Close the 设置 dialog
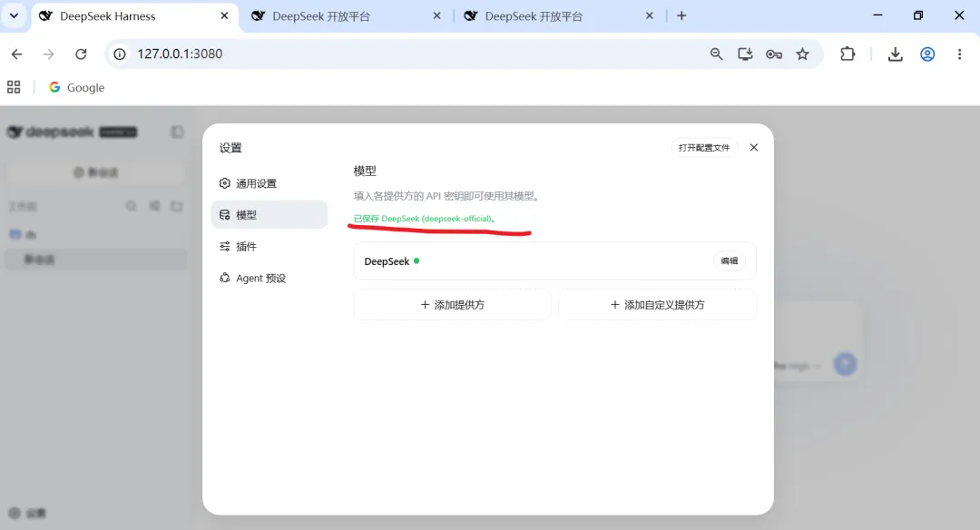 (x=754, y=147)
